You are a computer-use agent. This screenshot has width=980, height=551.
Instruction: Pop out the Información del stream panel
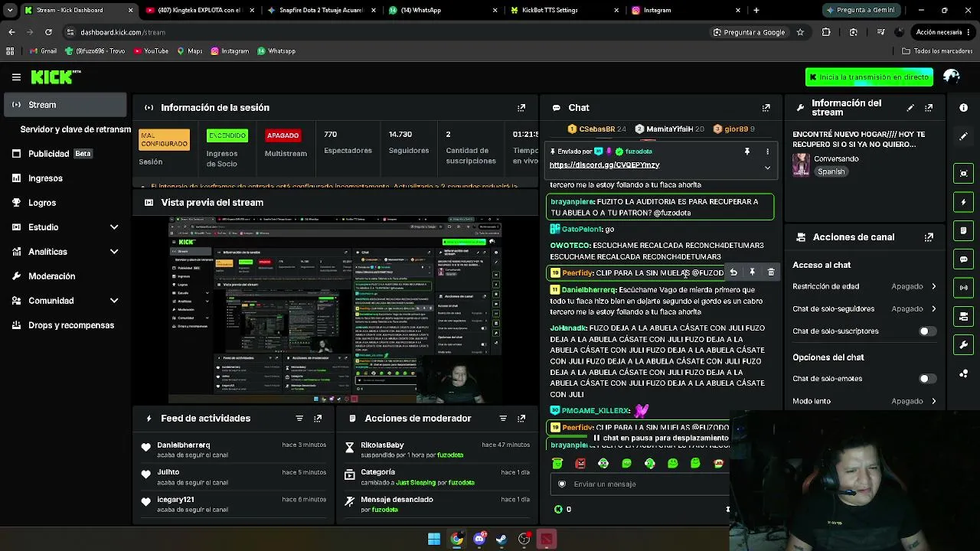click(x=929, y=108)
